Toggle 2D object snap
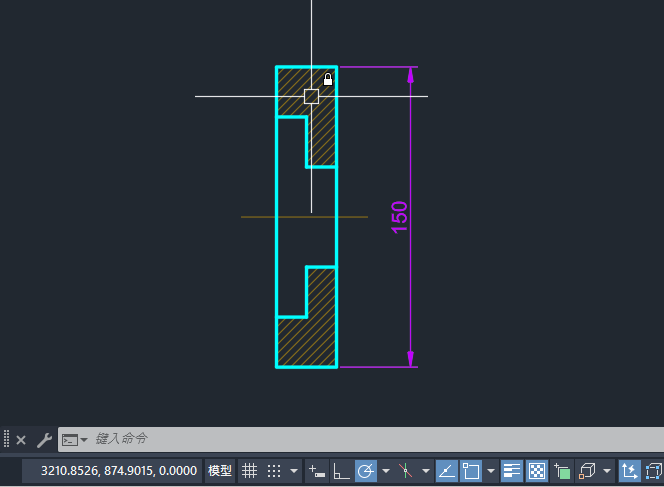Screen dimensions: 664x487 471,471
